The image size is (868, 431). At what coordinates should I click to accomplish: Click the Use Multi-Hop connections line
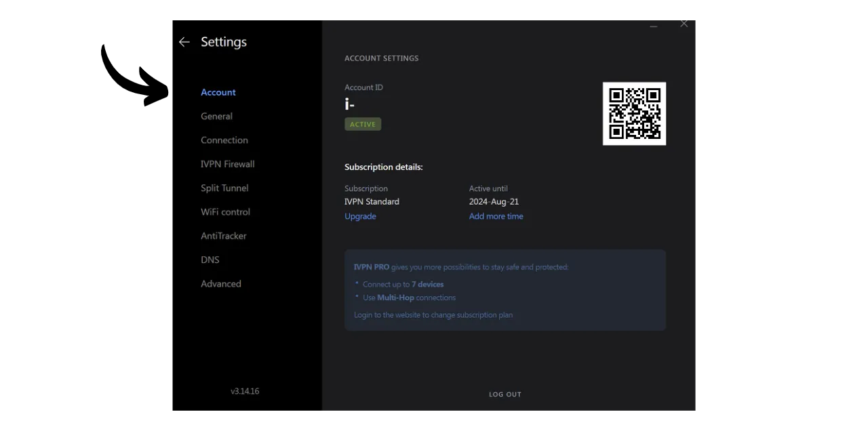point(409,297)
